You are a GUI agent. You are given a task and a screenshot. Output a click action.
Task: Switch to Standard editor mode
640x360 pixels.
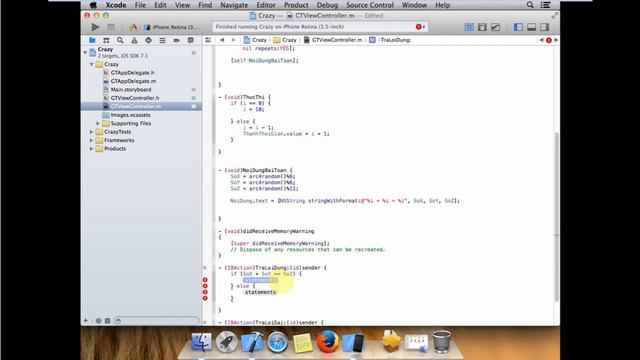[x=469, y=27]
